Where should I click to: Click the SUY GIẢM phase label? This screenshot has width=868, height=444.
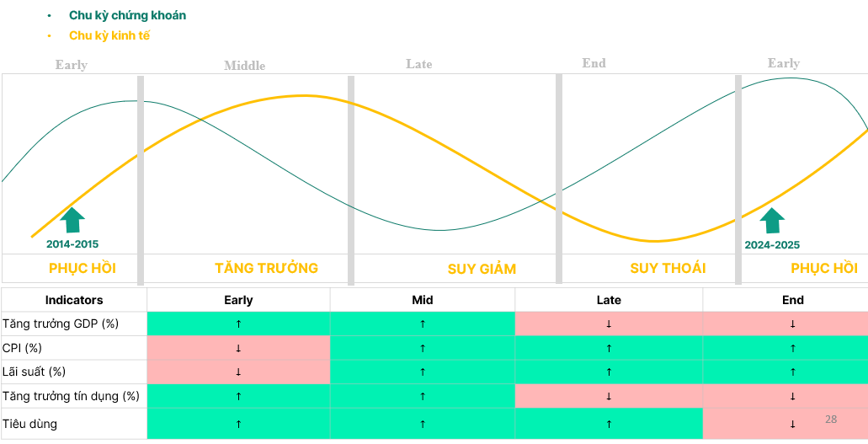tap(482, 269)
